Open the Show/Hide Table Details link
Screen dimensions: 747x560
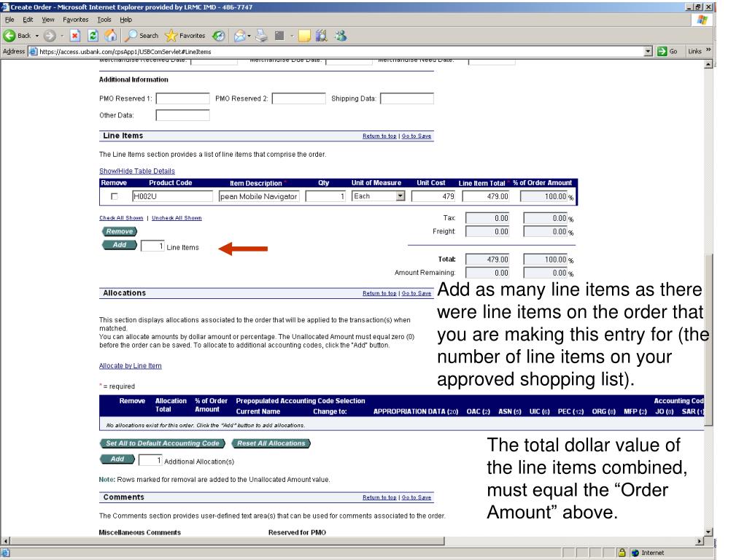pos(136,171)
